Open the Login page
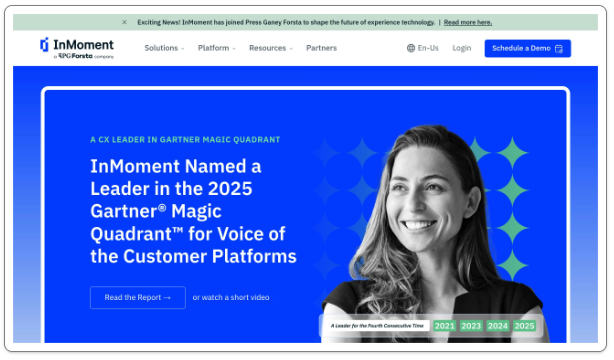The height and width of the screenshot is (360, 614). [x=462, y=48]
